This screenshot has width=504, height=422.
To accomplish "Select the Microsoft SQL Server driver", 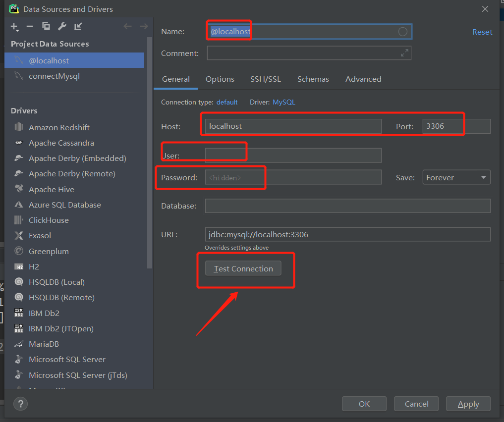I will 74,360.
